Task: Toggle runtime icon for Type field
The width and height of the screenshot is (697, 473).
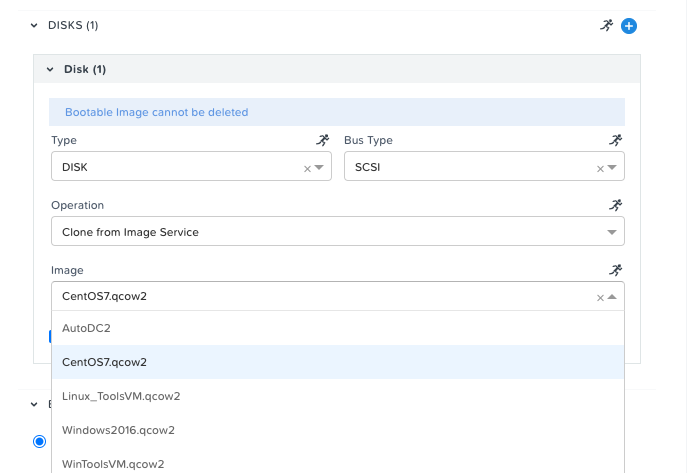Action: (323, 140)
